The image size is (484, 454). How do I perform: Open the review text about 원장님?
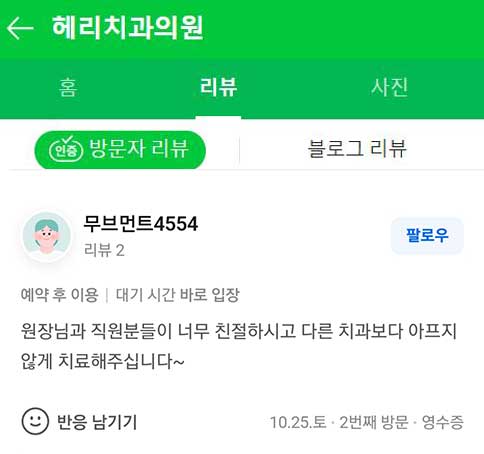[238, 346]
